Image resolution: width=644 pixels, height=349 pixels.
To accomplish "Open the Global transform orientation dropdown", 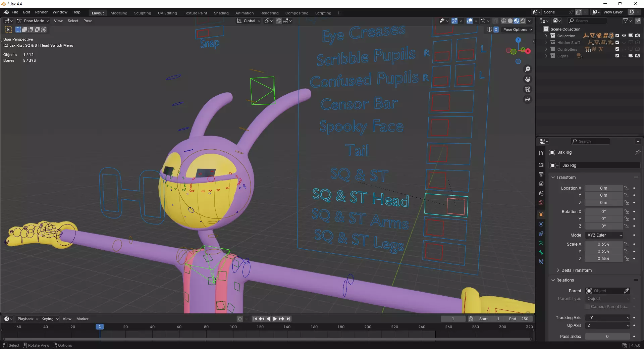I will (249, 21).
